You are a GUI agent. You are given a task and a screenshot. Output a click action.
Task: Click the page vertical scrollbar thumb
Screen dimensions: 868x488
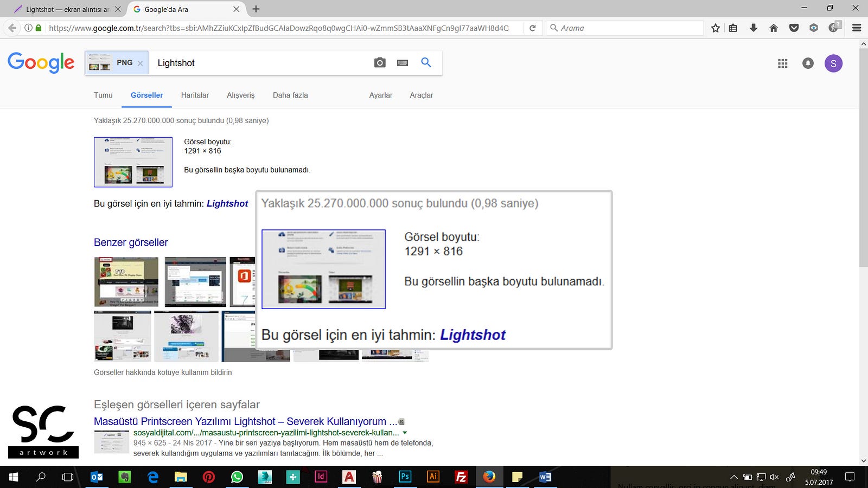(x=864, y=157)
